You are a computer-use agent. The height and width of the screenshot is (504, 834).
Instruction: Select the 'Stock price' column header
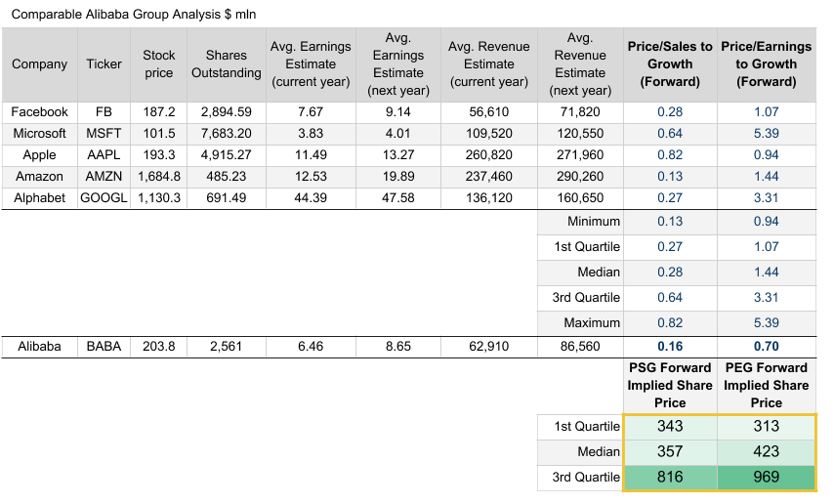point(159,64)
